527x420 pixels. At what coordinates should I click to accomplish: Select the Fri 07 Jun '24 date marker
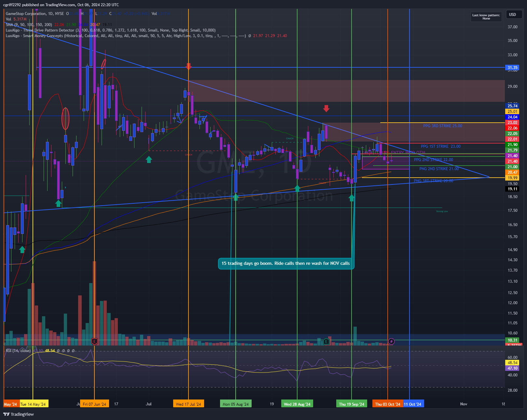click(x=94, y=404)
